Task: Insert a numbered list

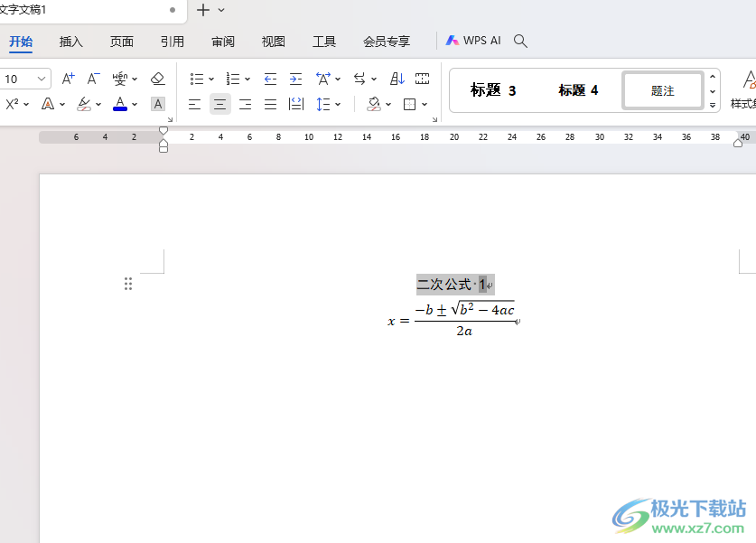Action: click(233, 79)
